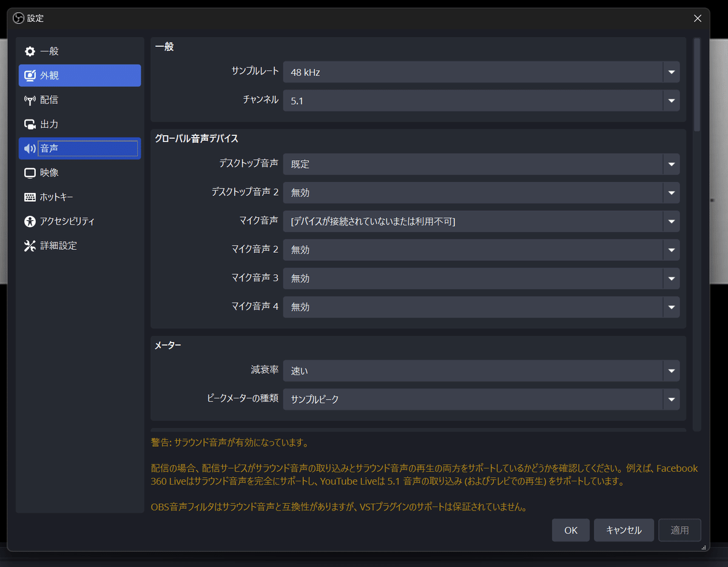This screenshot has width=728, height=567.
Task: Expand the マイク音声 device dropdown
Action: click(x=481, y=221)
